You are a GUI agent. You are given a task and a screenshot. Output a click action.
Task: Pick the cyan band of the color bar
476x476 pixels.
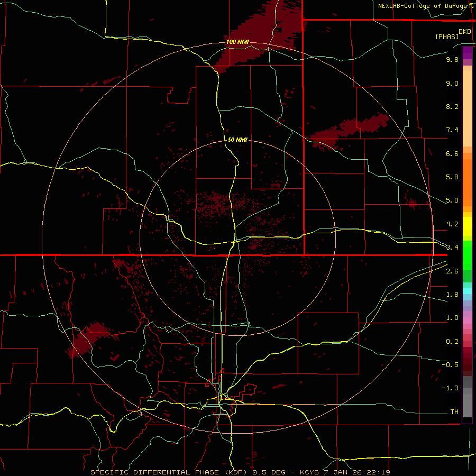467,291
